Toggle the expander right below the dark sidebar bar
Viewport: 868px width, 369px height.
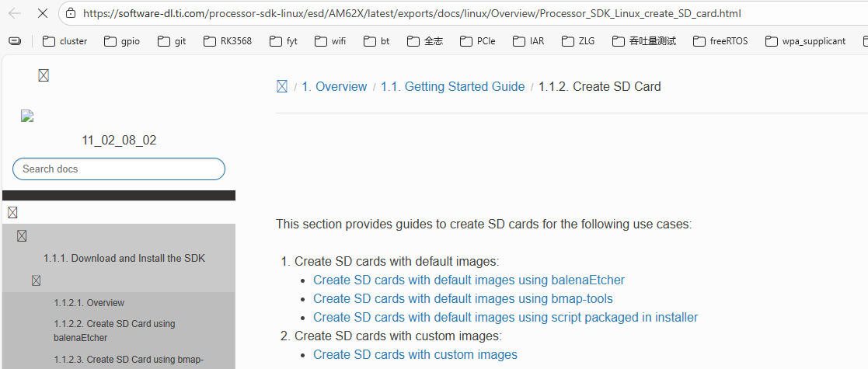(12, 212)
